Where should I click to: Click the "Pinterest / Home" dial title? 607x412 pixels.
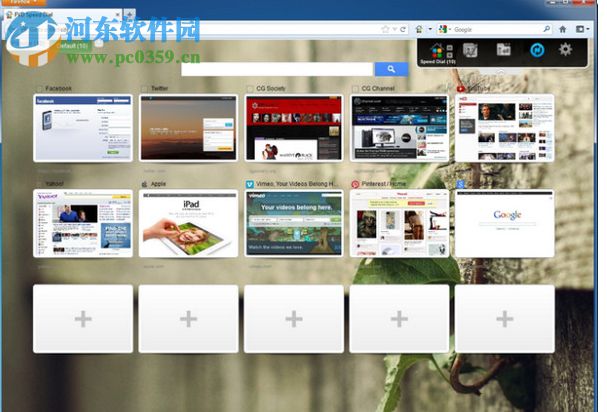click(384, 184)
